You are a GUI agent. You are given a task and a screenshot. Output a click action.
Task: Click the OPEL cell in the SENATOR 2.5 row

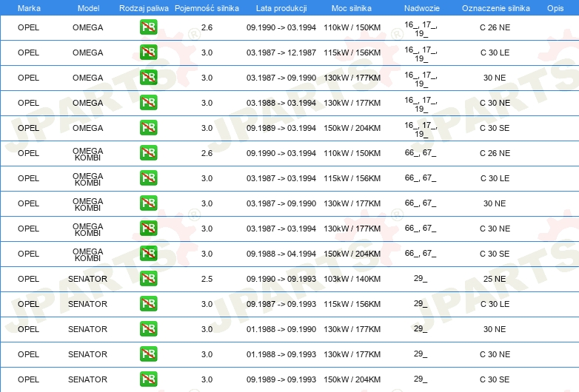(x=28, y=279)
